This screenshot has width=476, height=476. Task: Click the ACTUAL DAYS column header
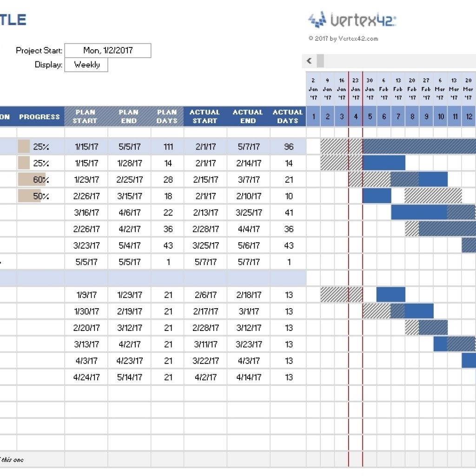(x=288, y=117)
